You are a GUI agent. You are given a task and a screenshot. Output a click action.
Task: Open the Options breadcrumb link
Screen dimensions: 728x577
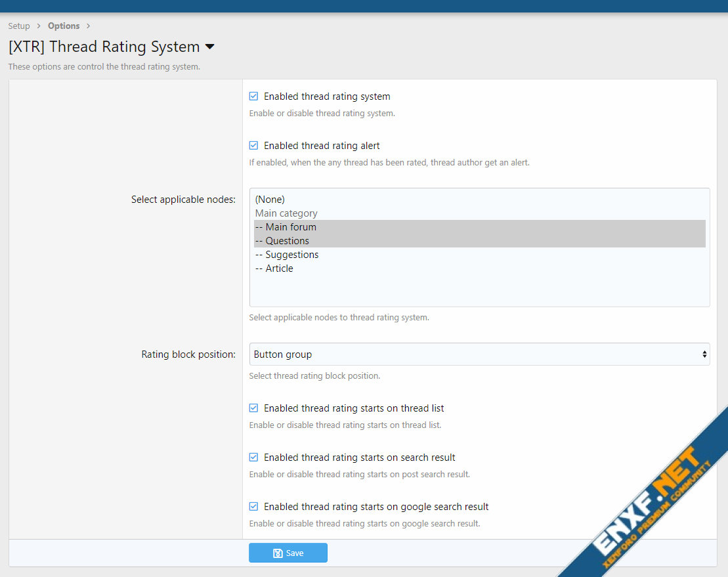(x=64, y=26)
